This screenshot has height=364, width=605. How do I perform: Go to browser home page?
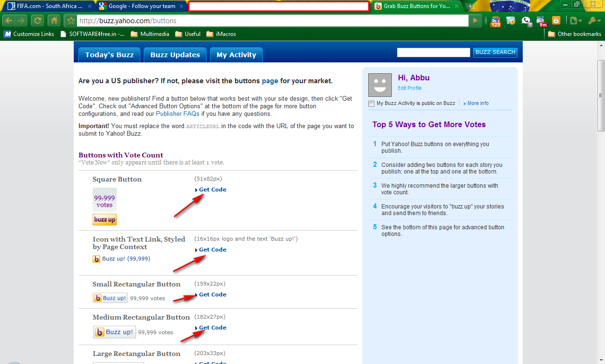[54, 20]
